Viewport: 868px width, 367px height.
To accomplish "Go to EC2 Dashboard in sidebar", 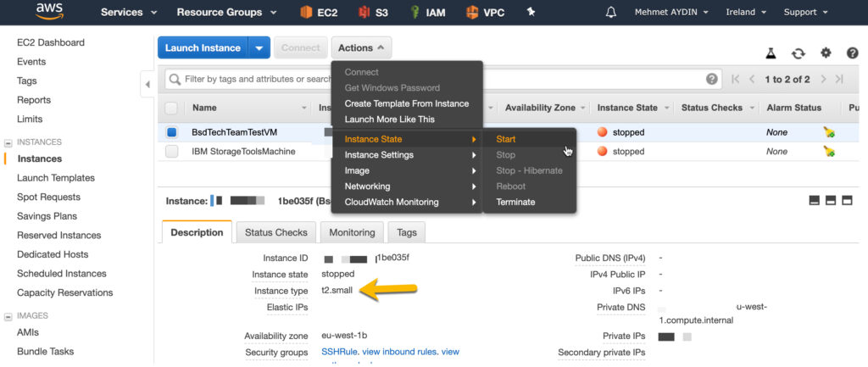I will tap(51, 42).
